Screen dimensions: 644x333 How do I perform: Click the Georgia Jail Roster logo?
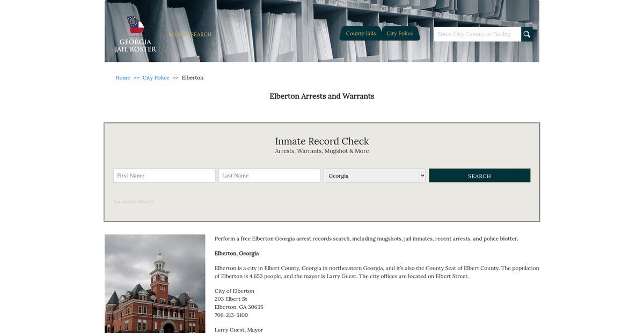pyautogui.click(x=135, y=34)
